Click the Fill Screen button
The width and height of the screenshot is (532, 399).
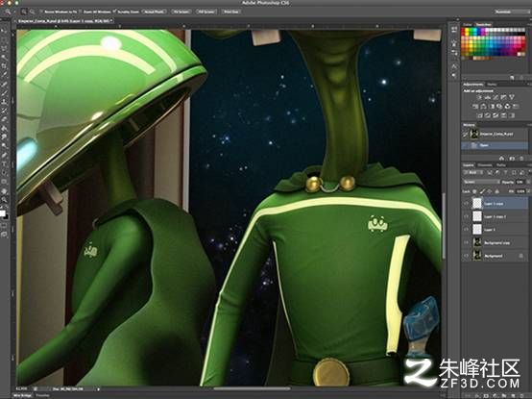[206, 12]
